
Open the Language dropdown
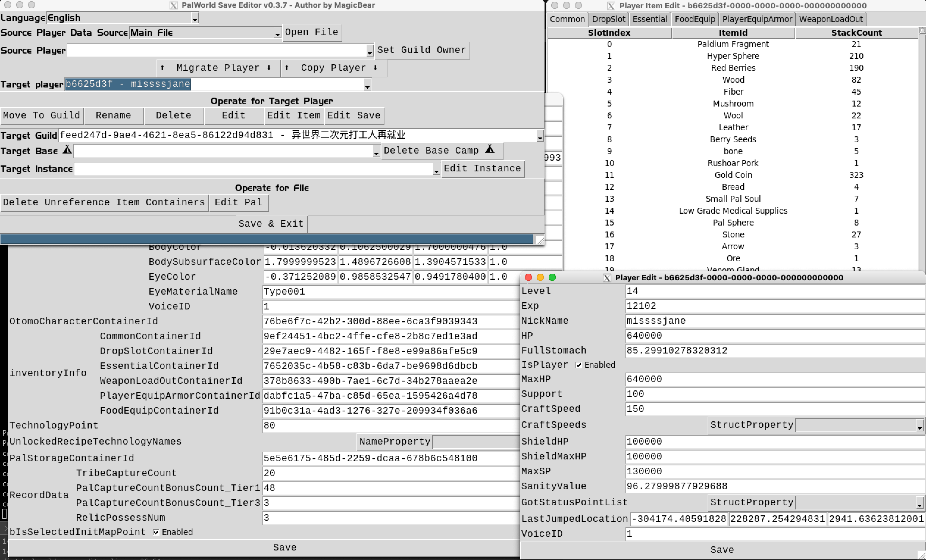click(195, 18)
